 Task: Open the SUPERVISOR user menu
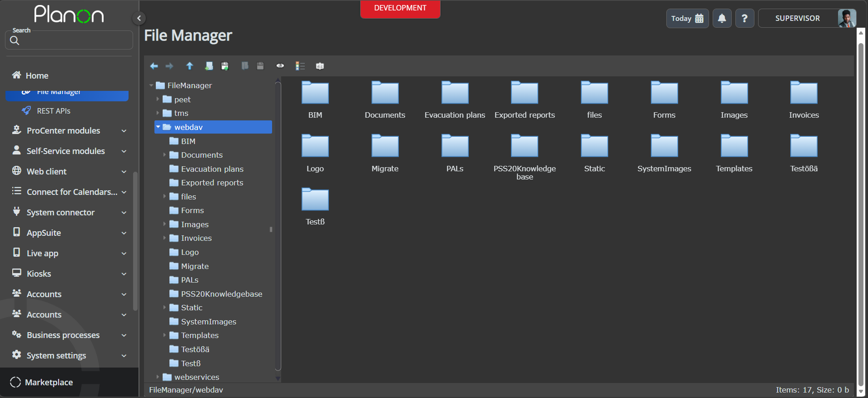tap(807, 19)
